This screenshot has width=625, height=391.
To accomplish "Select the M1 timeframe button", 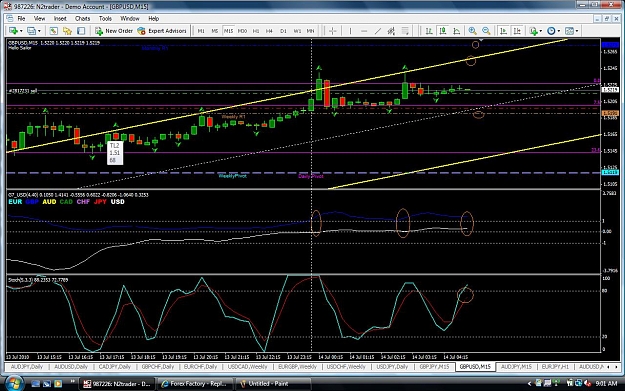I will 201,31.
